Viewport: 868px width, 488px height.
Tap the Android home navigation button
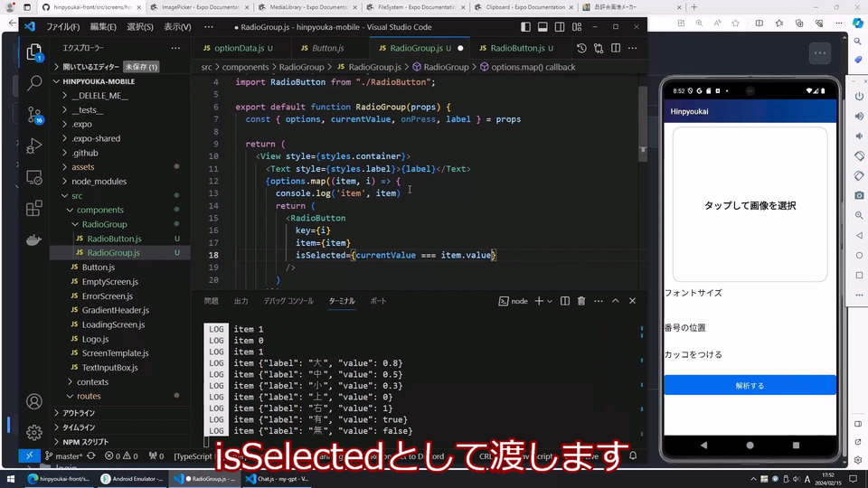[x=750, y=445]
